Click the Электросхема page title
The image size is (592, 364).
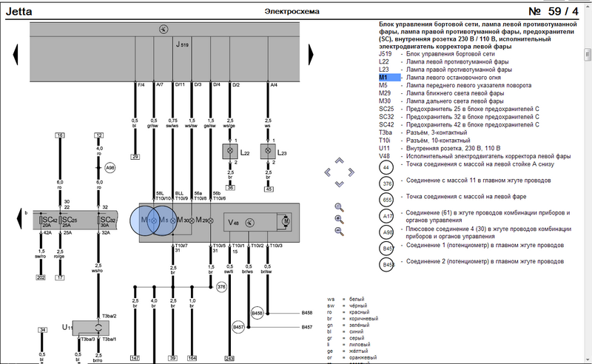point(292,11)
